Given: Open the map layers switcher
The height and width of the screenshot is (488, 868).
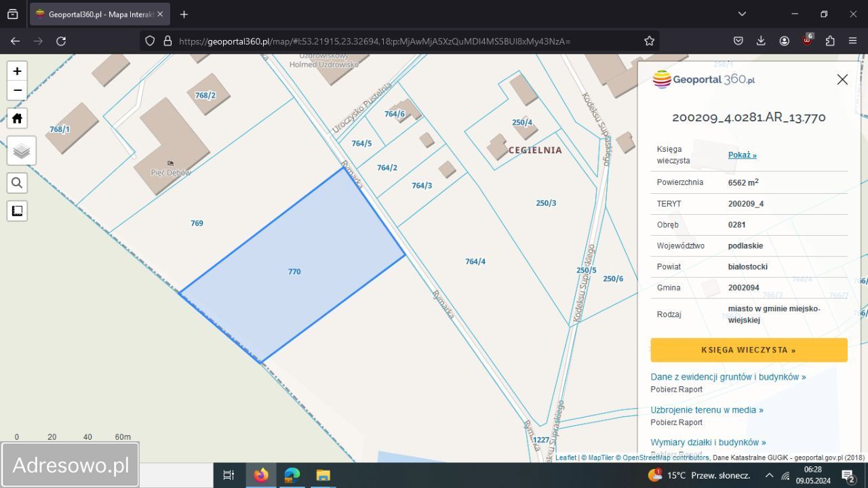Looking at the screenshot, I should click(21, 150).
